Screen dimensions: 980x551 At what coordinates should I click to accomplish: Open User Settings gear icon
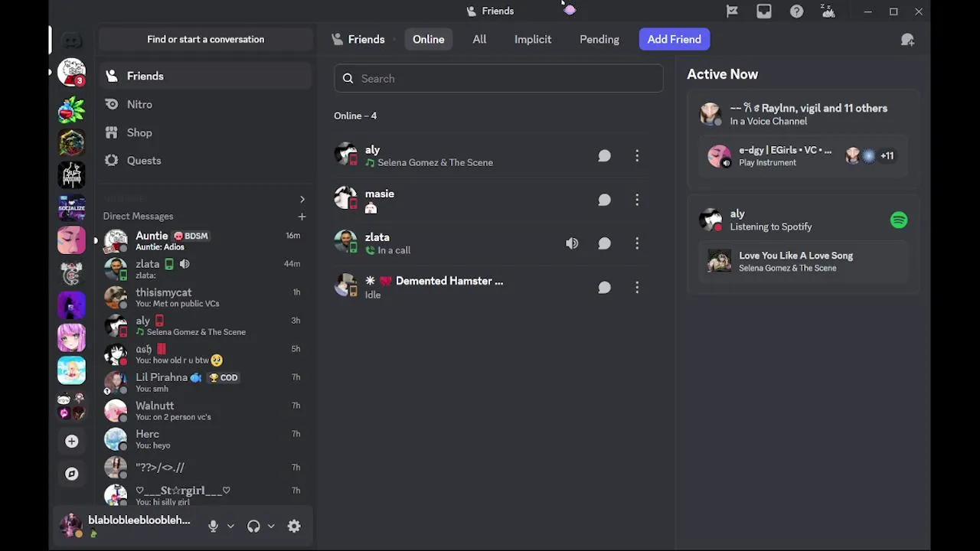(294, 527)
